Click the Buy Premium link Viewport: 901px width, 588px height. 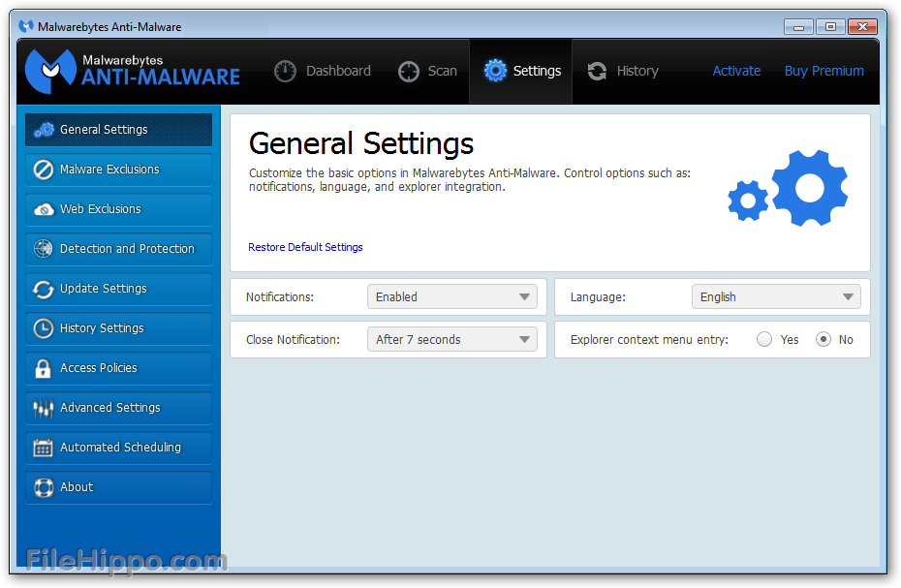click(x=823, y=70)
